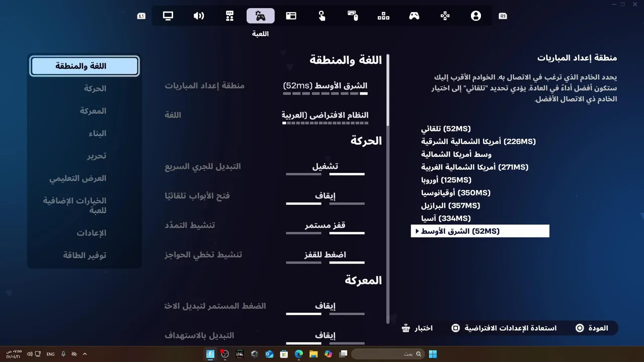644x362 pixels.
Task: Open the Touch and Motion hand tab
Action: pyautogui.click(x=322, y=16)
